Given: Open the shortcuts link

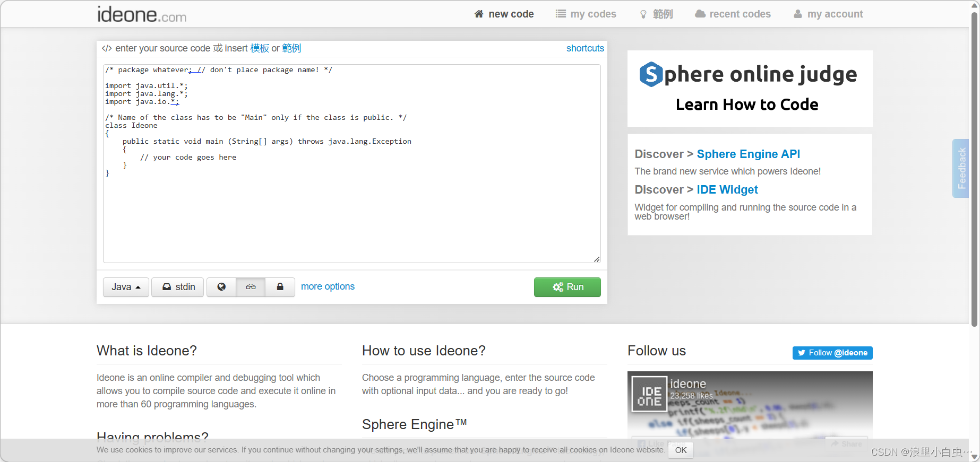Looking at the screenshot, I should [x=585, y=48].
